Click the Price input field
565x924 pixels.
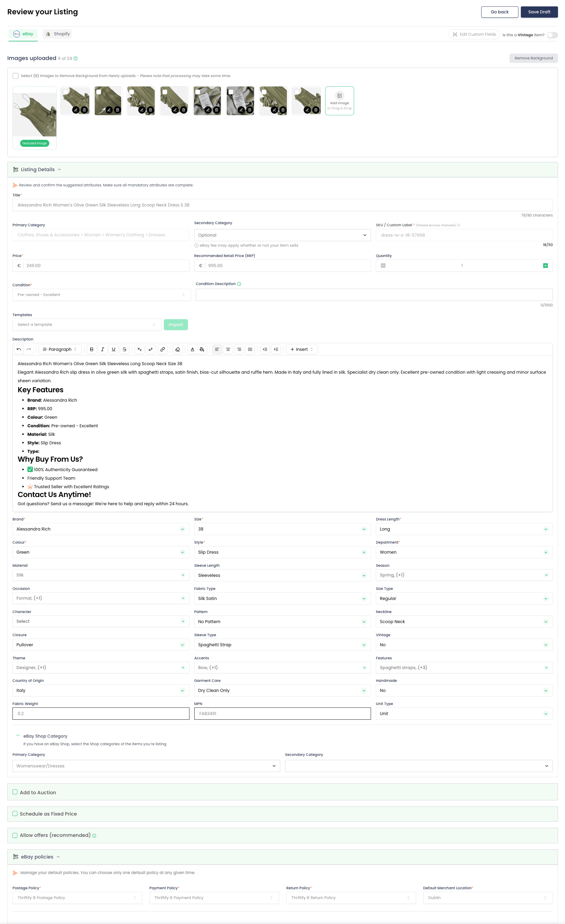[x=101, y=266]
